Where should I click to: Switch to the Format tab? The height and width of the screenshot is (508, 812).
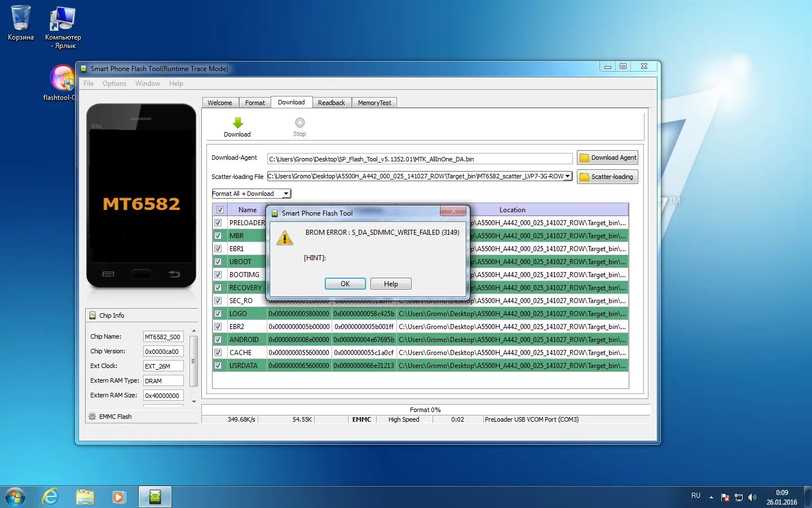[x=255, y=103]
